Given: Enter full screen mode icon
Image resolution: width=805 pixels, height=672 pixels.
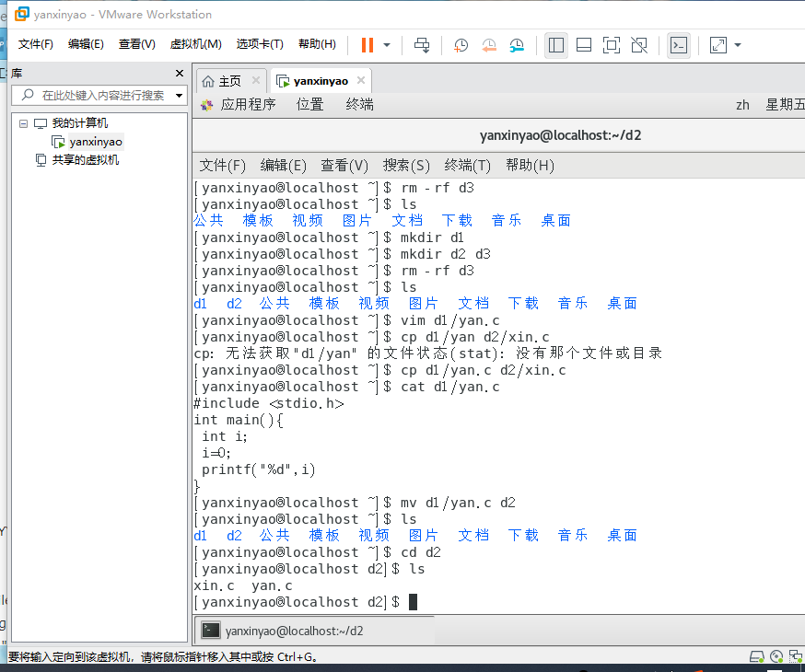Looking at the screenshot, I should click(x=612, y=45).
